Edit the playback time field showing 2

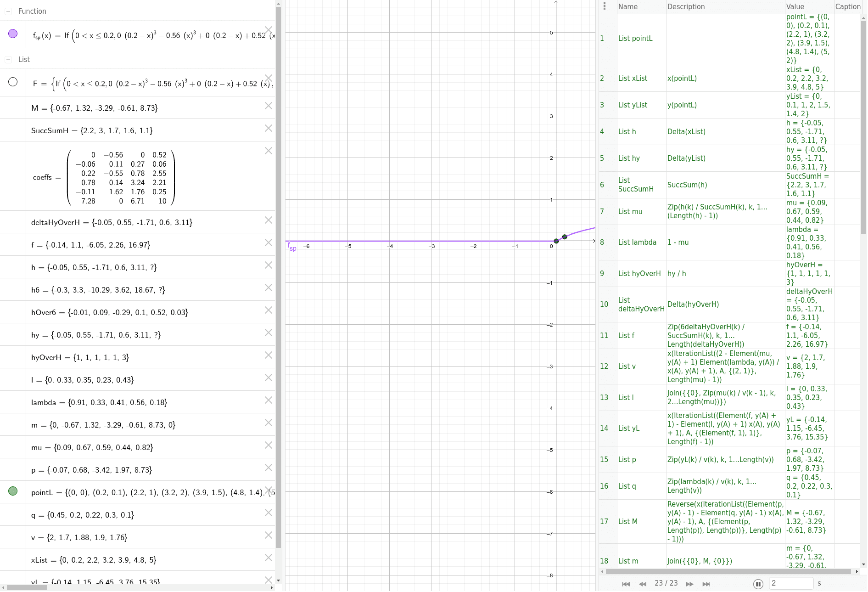pos(791,583)
